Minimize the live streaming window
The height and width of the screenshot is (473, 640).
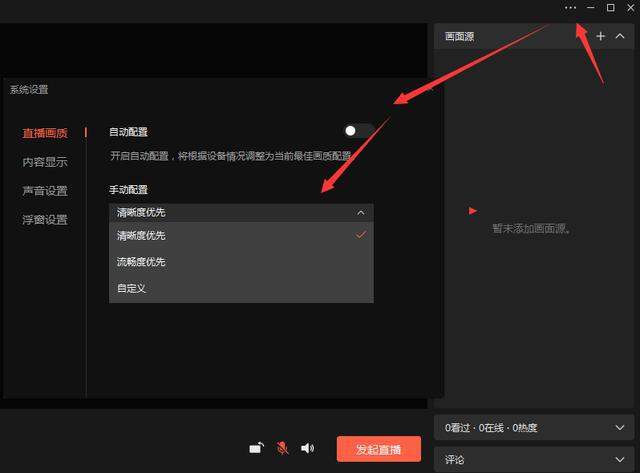(x=591, y=8)
